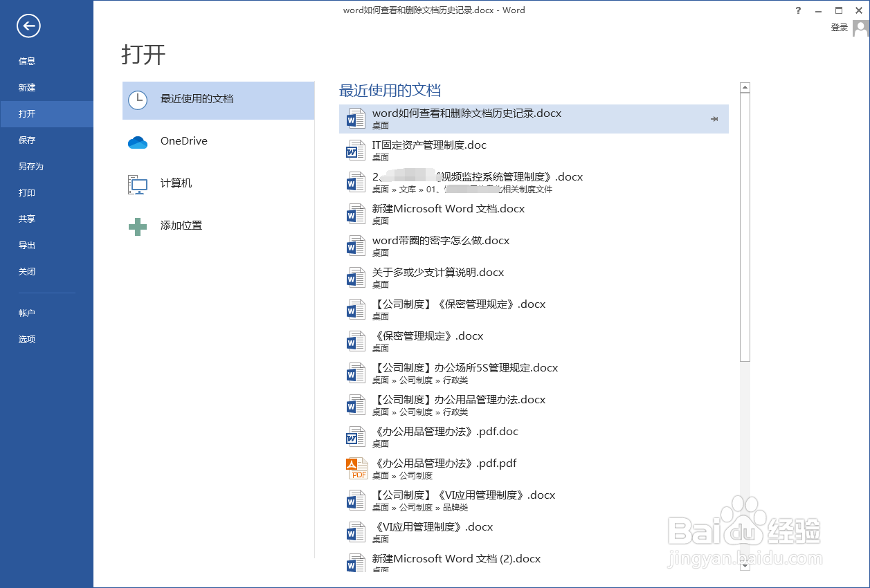This screenshot has height=588, width=870.
Task: Switch to the 信息 (Info) tab
Action: pyautogui.click(x=27, y=61)
